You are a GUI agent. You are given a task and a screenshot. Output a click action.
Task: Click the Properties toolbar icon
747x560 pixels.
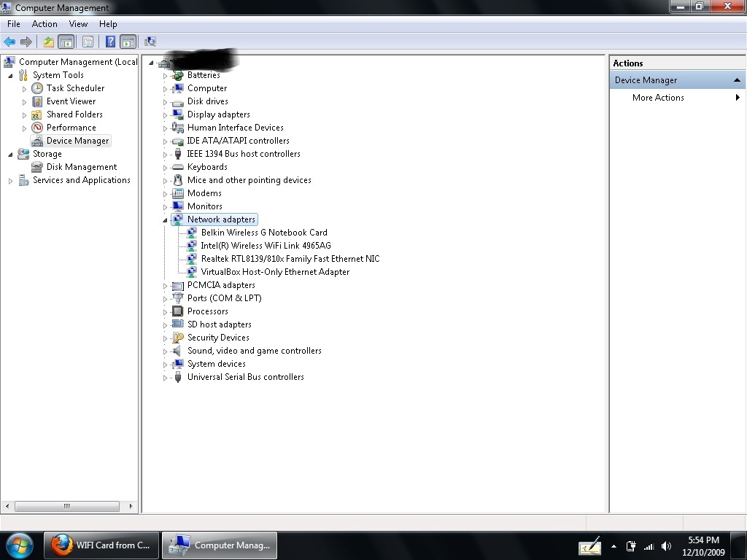click(88, 42)
